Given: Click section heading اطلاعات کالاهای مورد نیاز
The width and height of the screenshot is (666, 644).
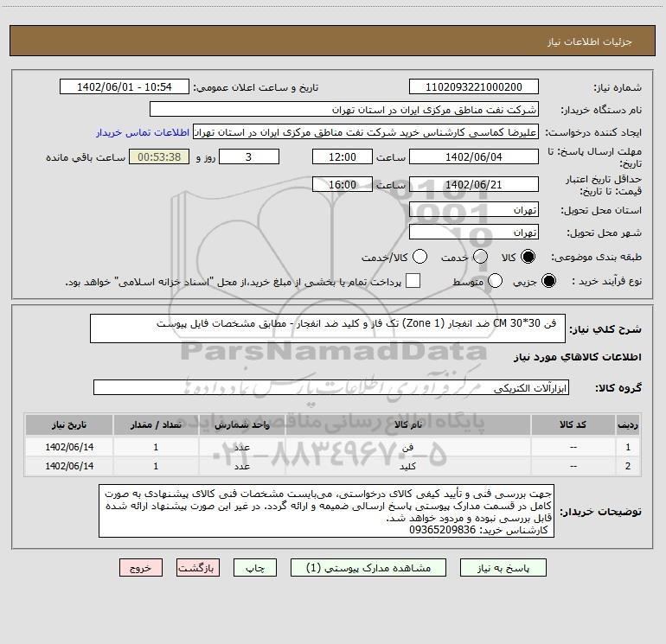Looking at the screenshot, I should (578, 357).
